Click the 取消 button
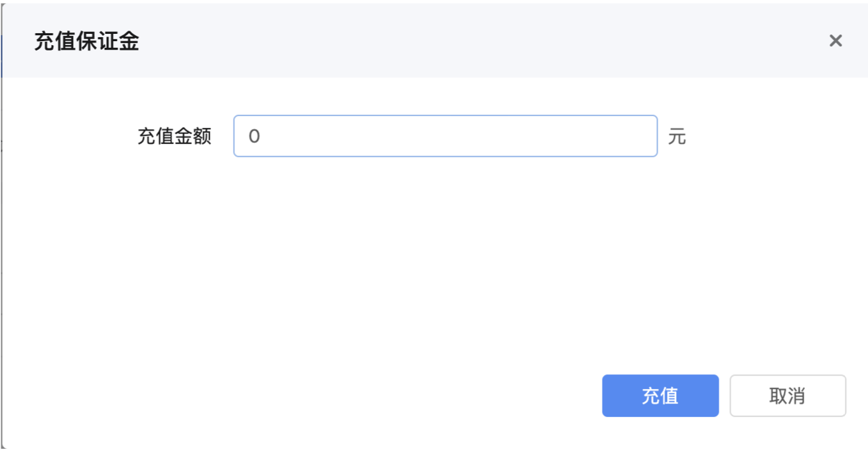The height and width of the screenshot is (460, 868). coord(788,396)
